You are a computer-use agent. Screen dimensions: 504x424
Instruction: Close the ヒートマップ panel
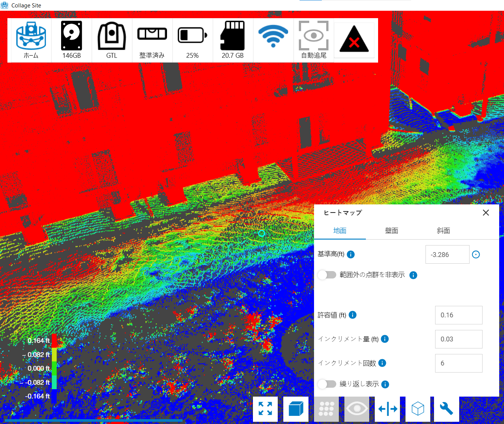486,213
